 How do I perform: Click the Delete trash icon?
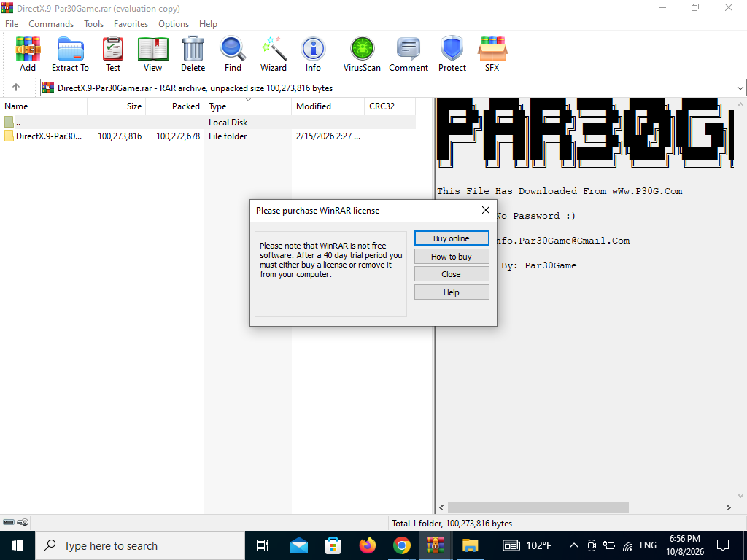193,54
